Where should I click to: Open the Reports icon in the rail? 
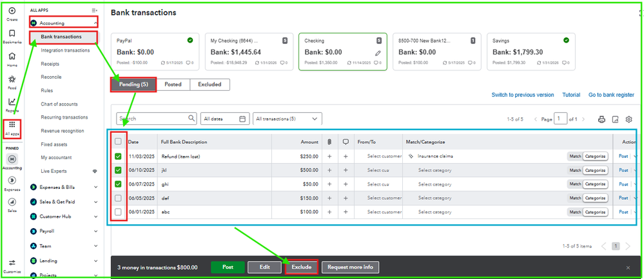[x=12, y=102]
